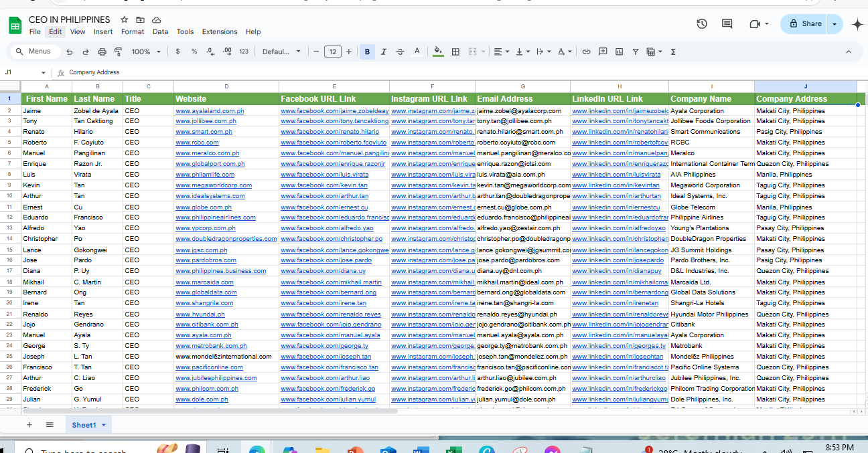Image resolution: width=868 pixels, height=453 pixels.
Task: Open the Default font dropdown
Action: pos(281,52)
